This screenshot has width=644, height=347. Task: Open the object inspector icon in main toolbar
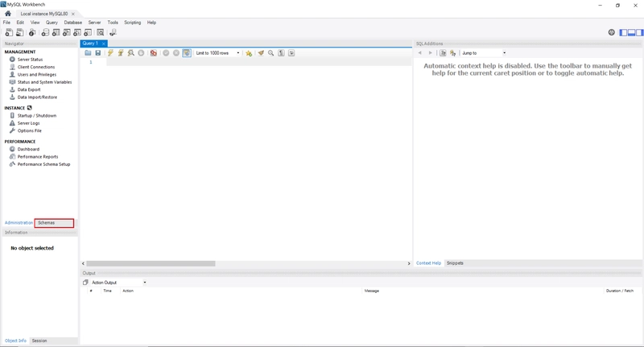click(32, 32)
